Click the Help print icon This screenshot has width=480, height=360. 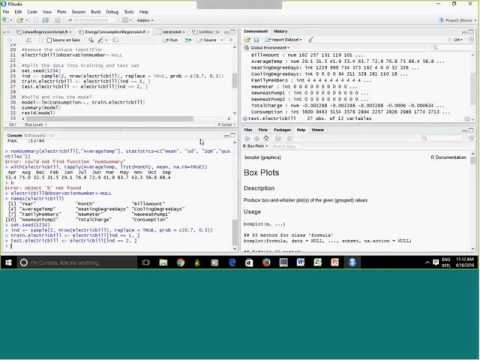click(x=278, y=138)
